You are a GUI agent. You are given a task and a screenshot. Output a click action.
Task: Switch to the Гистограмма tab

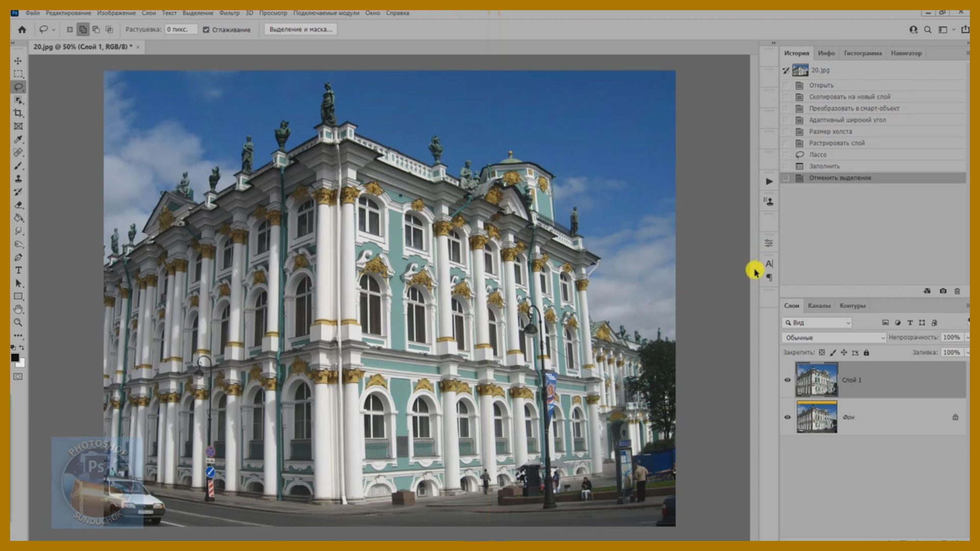[863, 53]
